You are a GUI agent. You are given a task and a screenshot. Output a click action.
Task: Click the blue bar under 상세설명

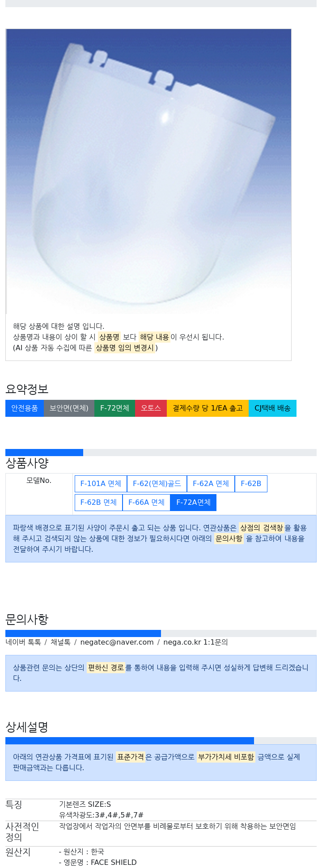[x=130, y=741]
